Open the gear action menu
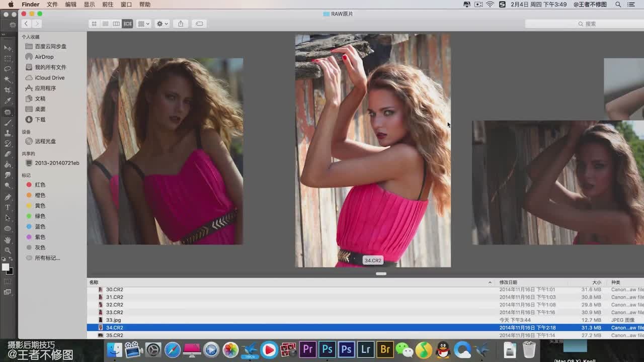Viewport: 644px width, 362px height. 162,24
